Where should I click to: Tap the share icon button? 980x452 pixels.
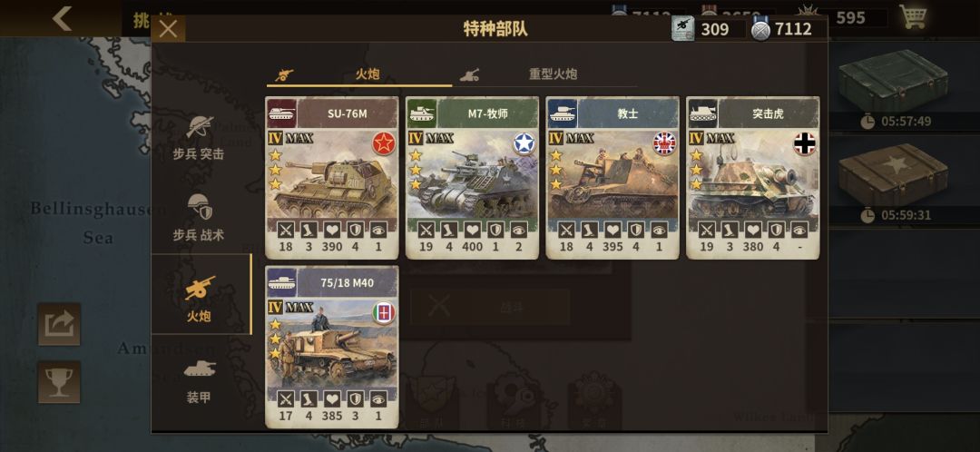click(x=59, y=324)
